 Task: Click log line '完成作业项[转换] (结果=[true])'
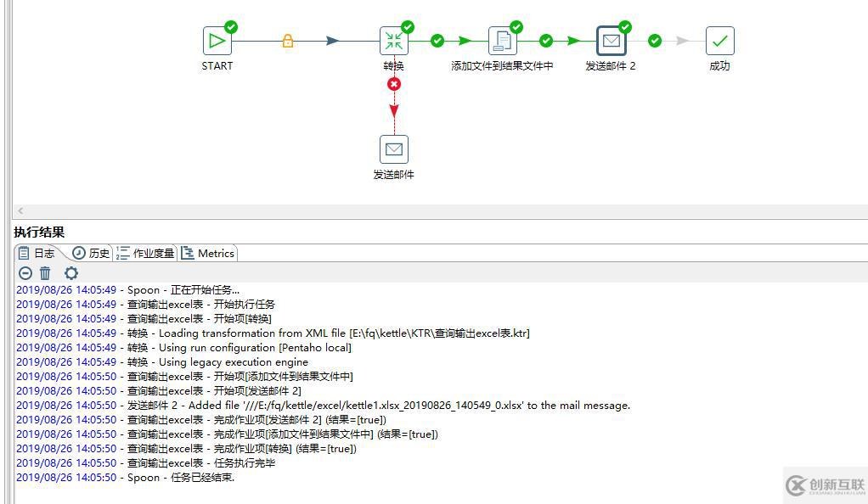pyautogui.click(x=187, y=449)
